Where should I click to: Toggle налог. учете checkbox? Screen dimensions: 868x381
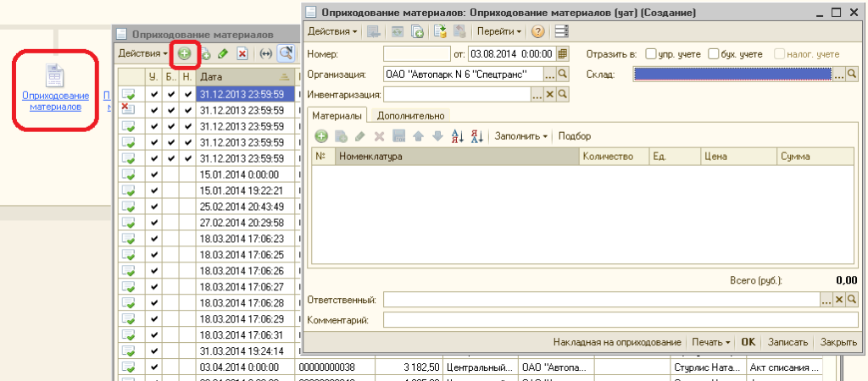(x=780, y=54)
